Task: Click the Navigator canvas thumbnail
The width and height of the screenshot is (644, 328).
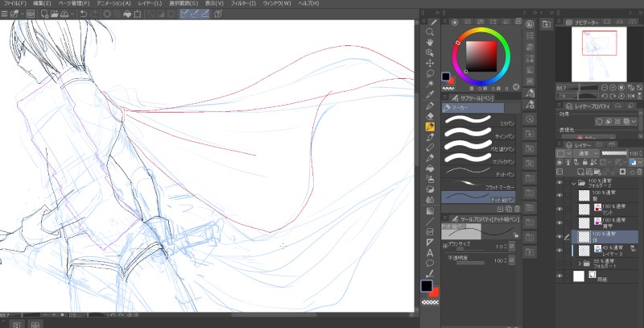Action: pyautogui.click(x=599, y=54)
